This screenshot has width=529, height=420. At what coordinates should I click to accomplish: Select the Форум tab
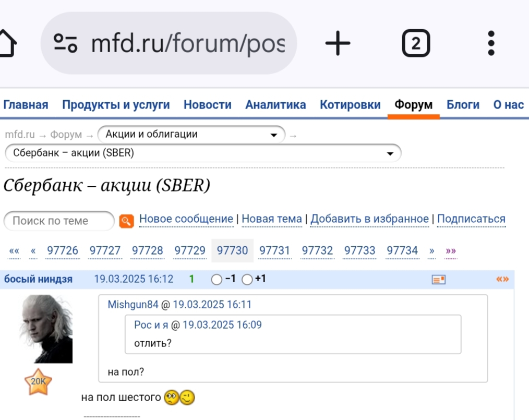(414, 104)
